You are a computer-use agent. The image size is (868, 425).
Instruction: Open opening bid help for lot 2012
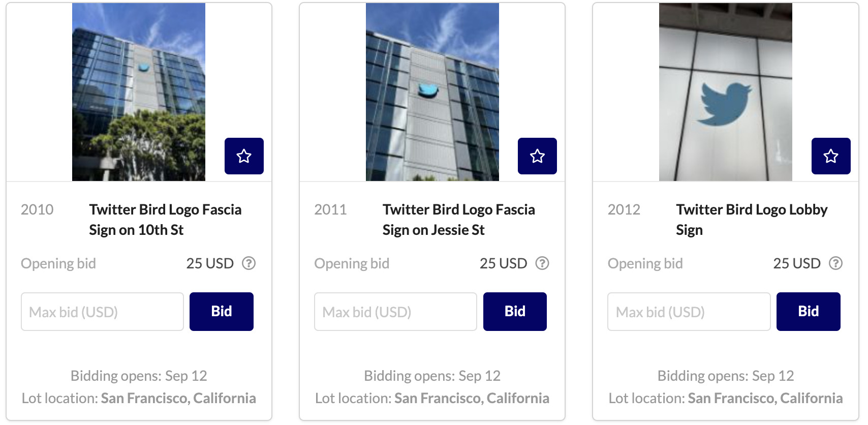[x=835, y=263]
